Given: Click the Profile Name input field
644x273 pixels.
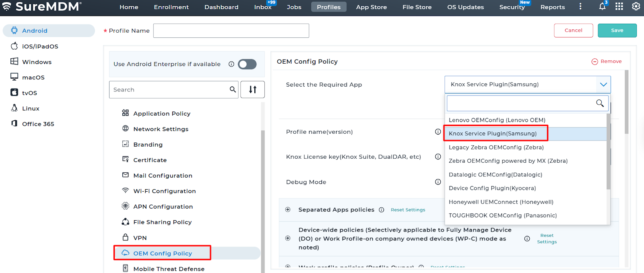Looking at the screenshot, I should [x=231, y=31].
